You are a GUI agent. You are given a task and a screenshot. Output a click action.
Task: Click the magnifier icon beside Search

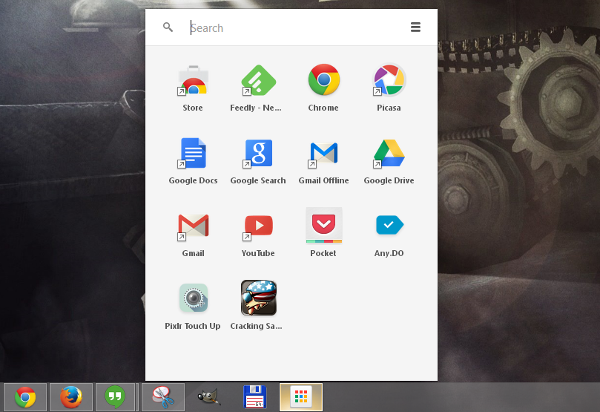pos(168,27)
